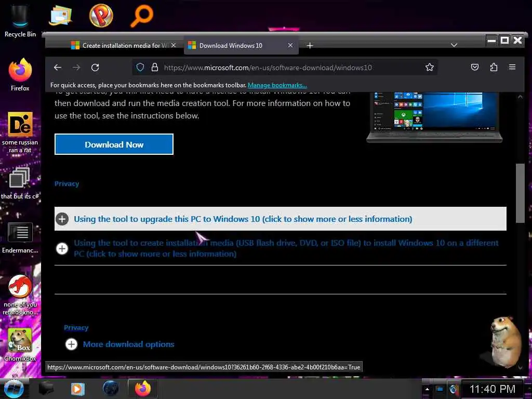The width and height of the screenshot is (532, 399).
Task: Switch to Create installation media tab
Action: tap(124, 46)
